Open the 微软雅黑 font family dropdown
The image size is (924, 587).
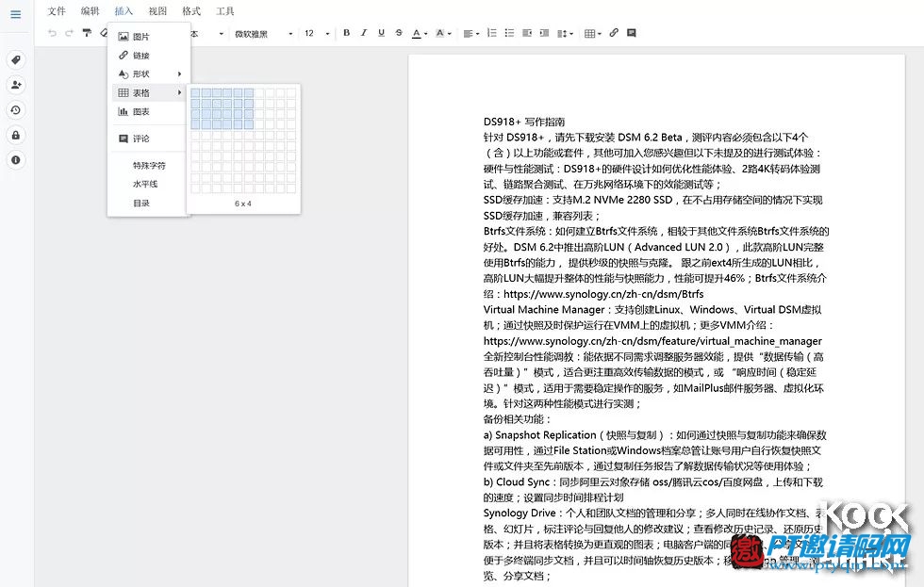pyautogui.click(x=263, y=34)
